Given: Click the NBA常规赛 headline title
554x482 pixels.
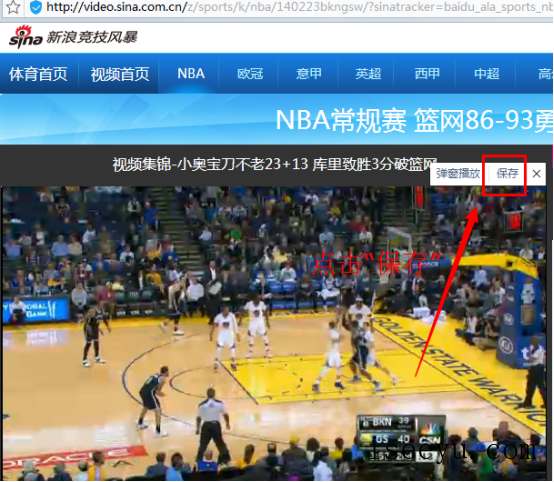Looking at the screenshot, I should 414,120.
